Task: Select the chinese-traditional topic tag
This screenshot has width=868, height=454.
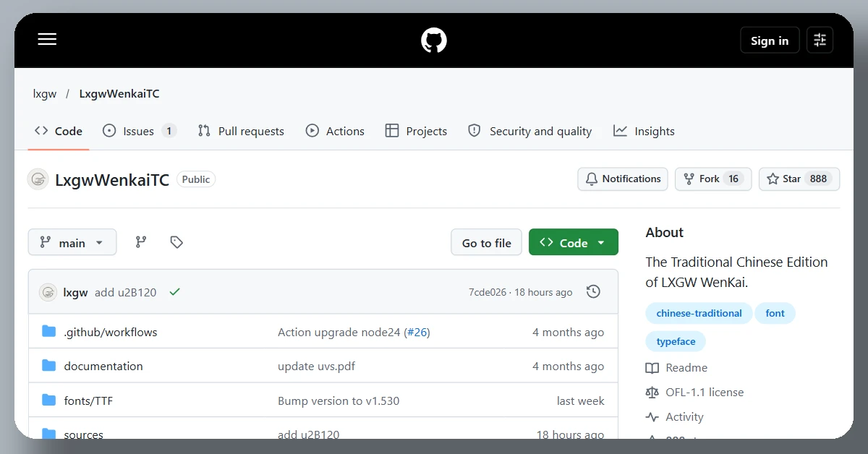Action: click(x=699, y=313)
